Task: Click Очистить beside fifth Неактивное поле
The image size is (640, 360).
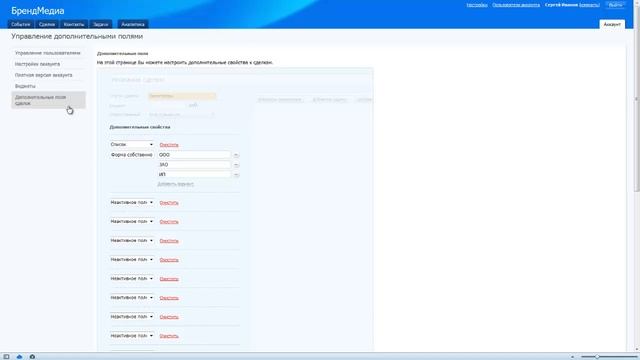Action: [x=169, y=279]
